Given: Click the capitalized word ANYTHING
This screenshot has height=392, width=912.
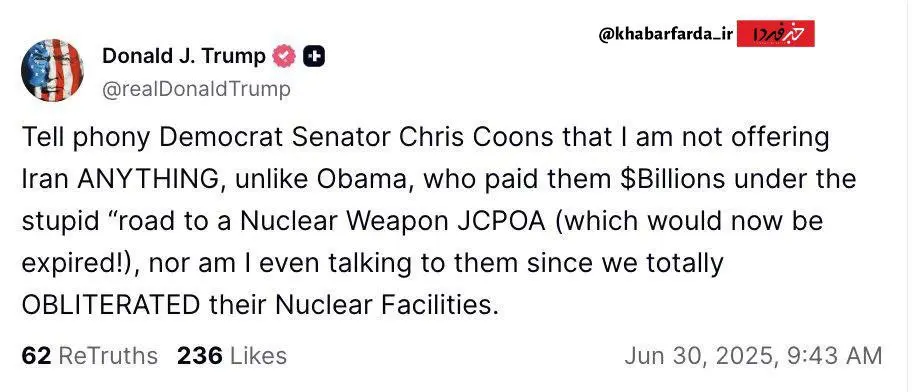Looking at the screenshot, I should pos(152,180).
